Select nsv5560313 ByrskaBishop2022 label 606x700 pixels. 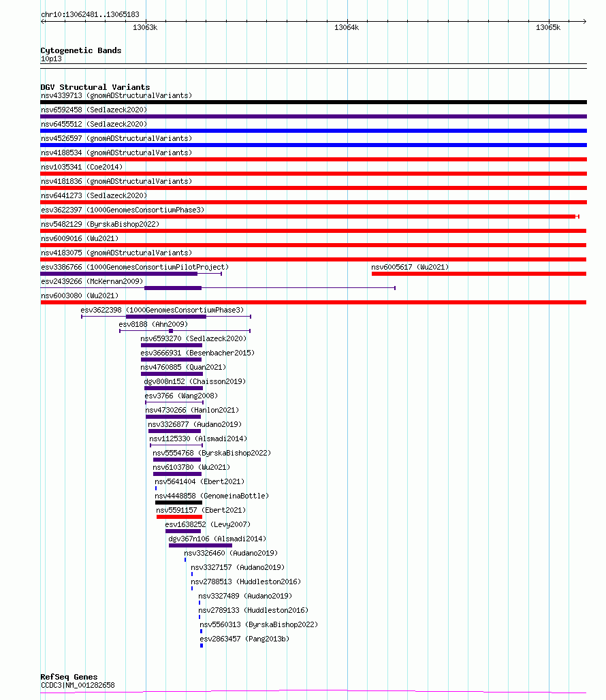(x=259, y=624)
